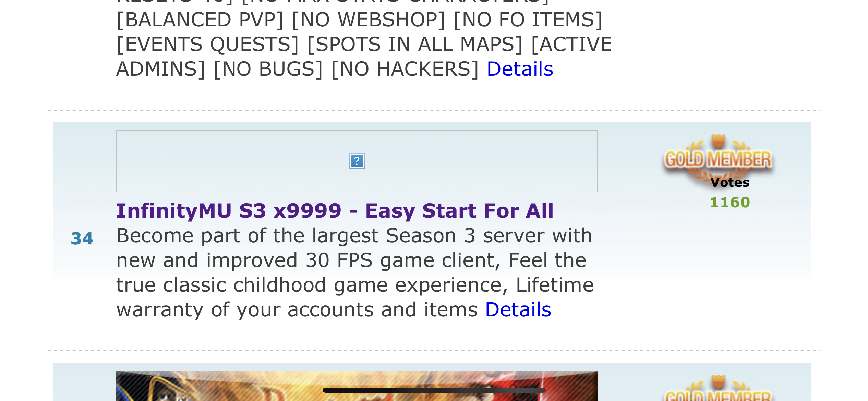Click the shield emblem atop the Gold Member badge
Viewport: 868px width, 401px height.
click(x=719, y=141)
